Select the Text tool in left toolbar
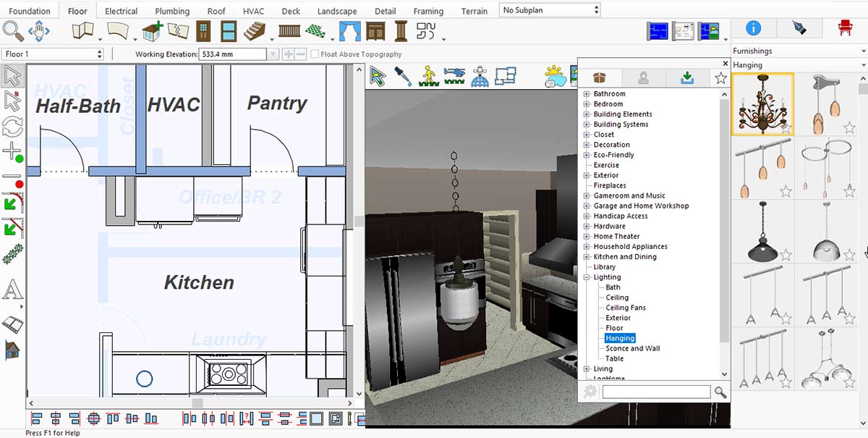Image resolution: width=868 pixels, height=438 pixels. (12, 290)
